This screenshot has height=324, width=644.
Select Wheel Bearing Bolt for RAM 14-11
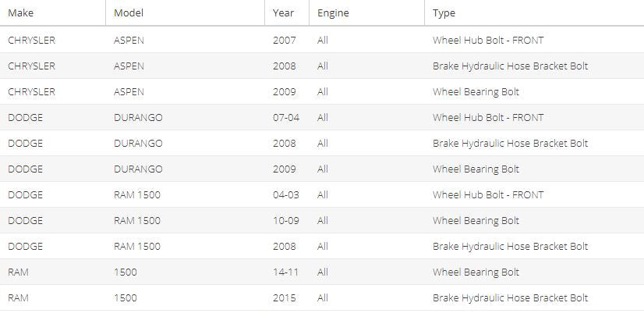click(x=476, y=272)
